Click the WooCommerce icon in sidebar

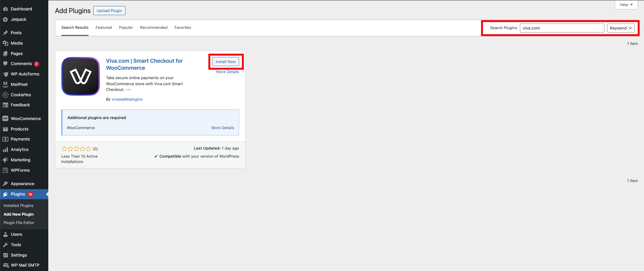point(5,119)
